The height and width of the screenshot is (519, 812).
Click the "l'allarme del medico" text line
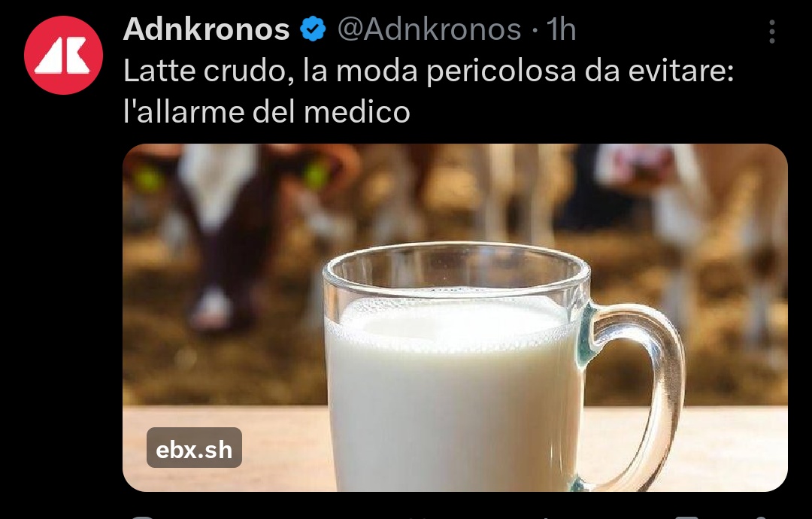(267, 111)
